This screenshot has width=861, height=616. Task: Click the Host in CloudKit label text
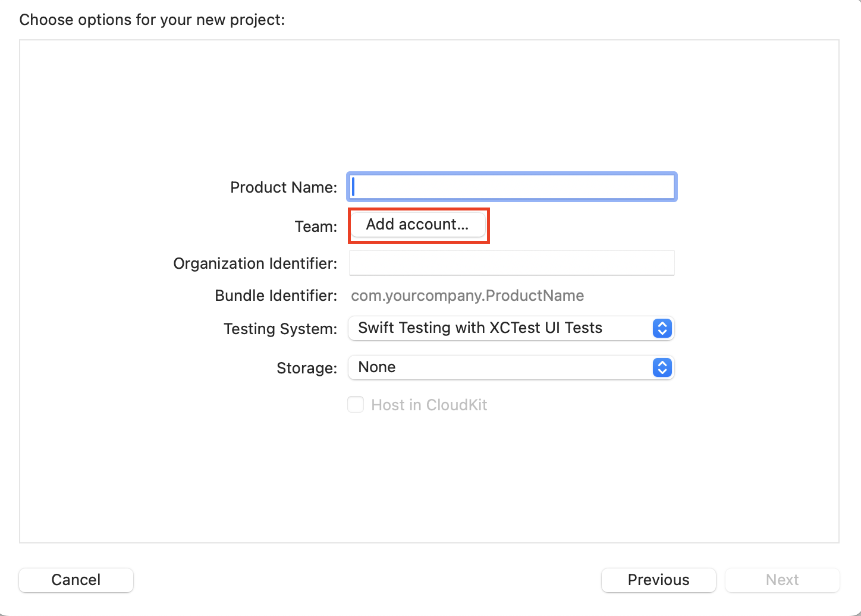[429, 405]
